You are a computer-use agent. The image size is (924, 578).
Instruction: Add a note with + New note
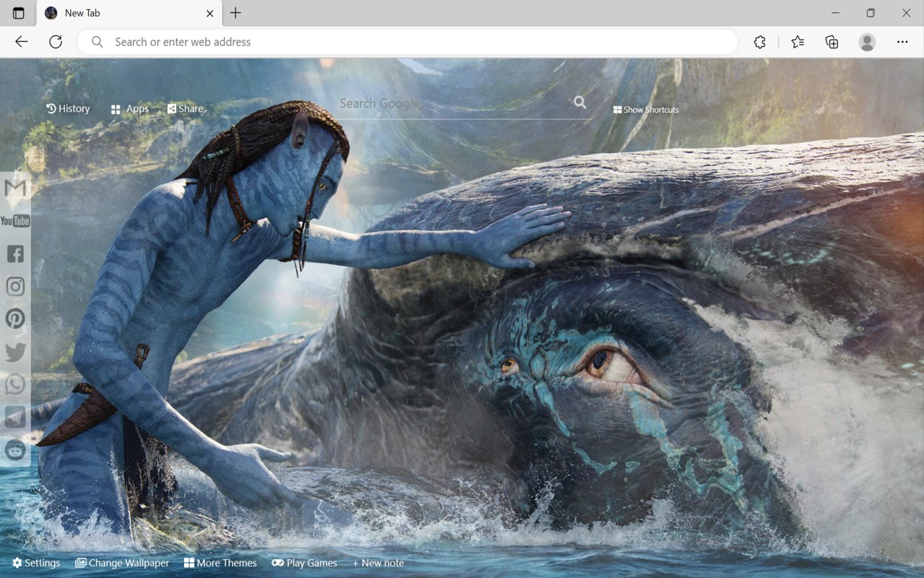coord(378,563)
